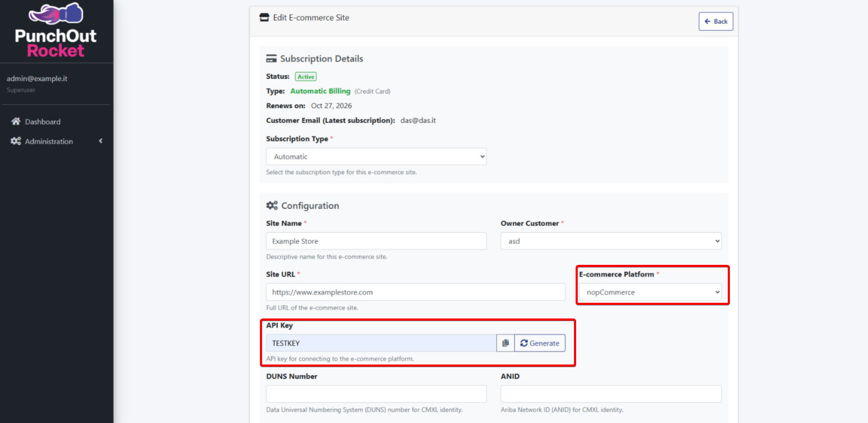The height and width of the screenshot is (423, 868).
Task: Click the Automatic Billing type text
Action: tap(321, 91)
